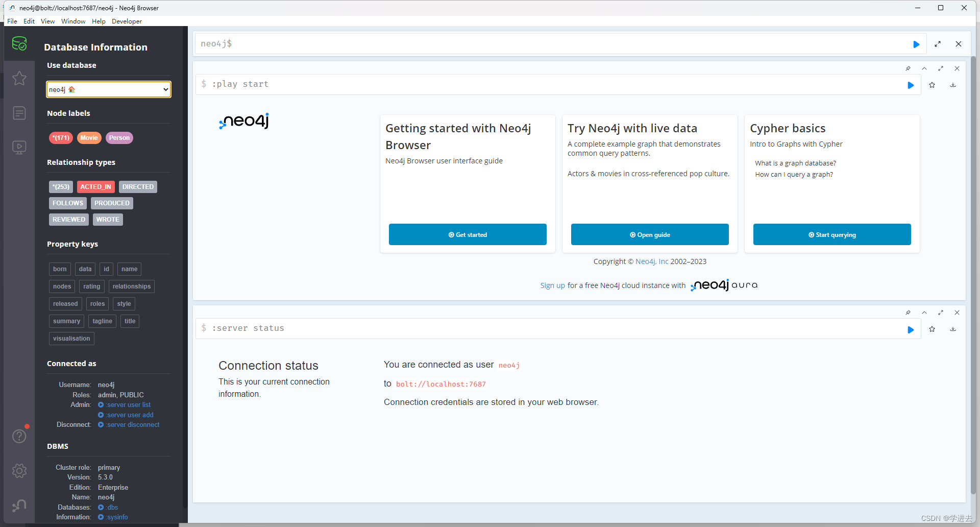Pin the :server status frame
The height and width of the screenshot is (527, 980).
(x=908, y=313)
